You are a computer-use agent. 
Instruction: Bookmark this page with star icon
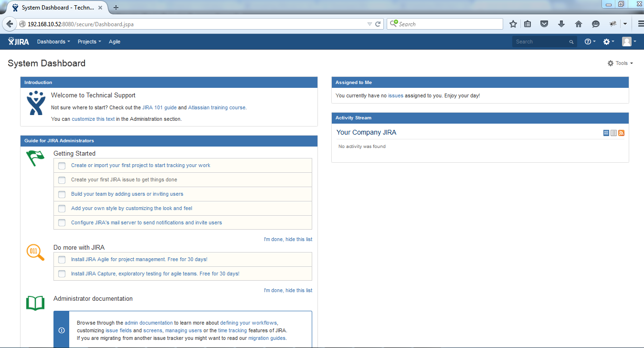click(513, 24)
